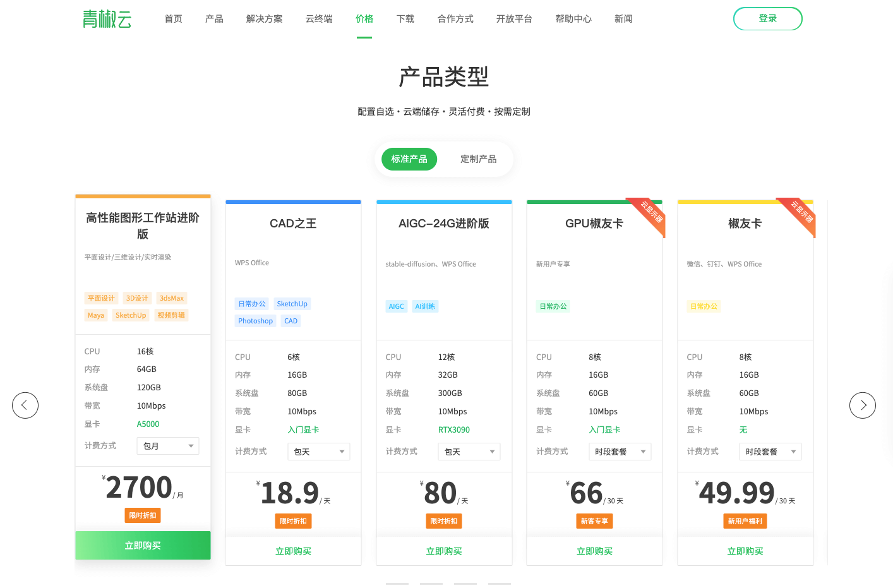This screenshot has width=893, height=588.
Task: Click 限时折扣 badge under 80 price
Action: [444, 521]
